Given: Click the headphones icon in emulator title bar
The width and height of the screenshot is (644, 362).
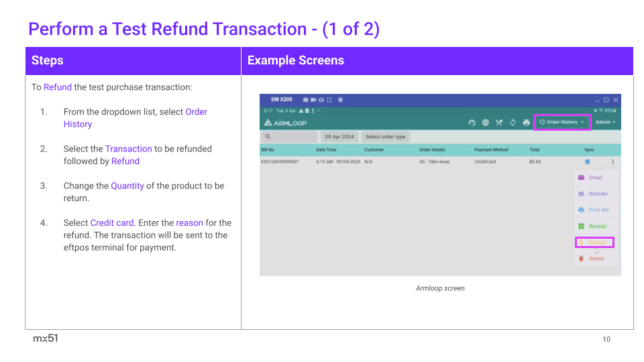Looking at the screenshot, I should [x=321, y=100].
